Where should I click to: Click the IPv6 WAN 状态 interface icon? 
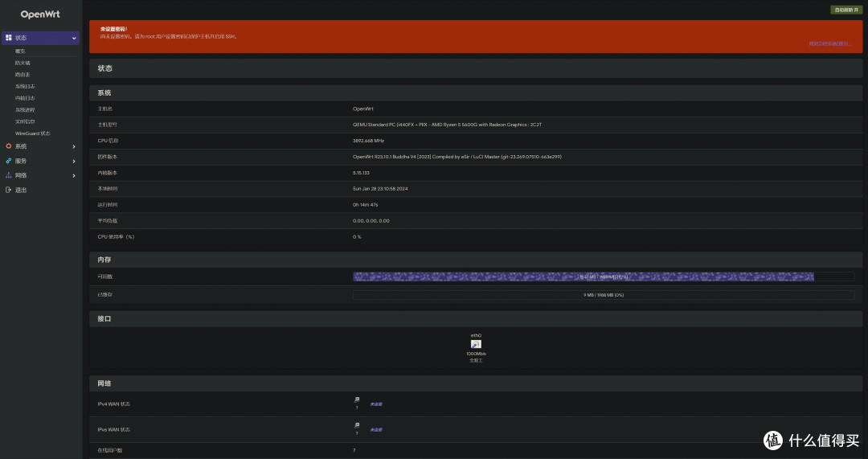point(357,426)
